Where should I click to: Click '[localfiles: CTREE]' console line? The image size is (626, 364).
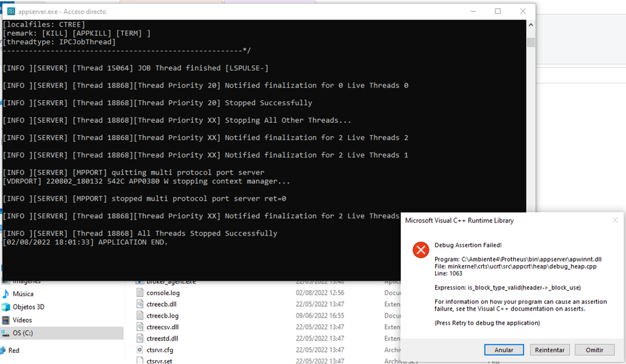[44, 24]
